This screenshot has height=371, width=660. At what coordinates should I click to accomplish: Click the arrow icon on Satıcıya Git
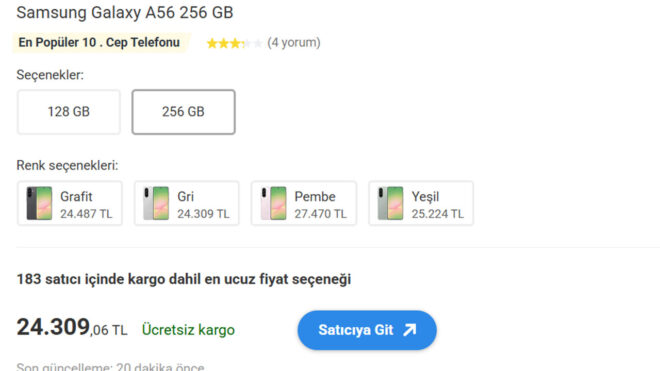click(410, 330)
